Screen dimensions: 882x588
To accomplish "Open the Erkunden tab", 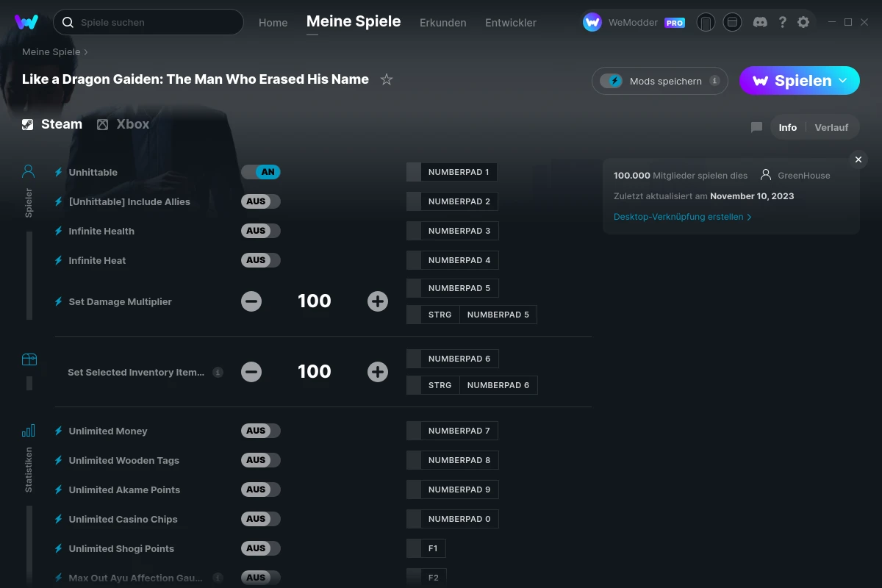I will 443,23.
